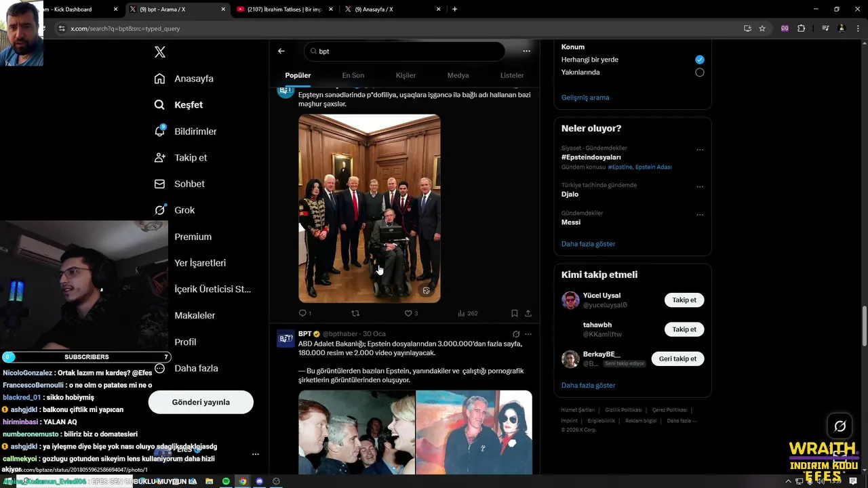
Task: Open a new browser tab with plus
Action: pos(454,9)
